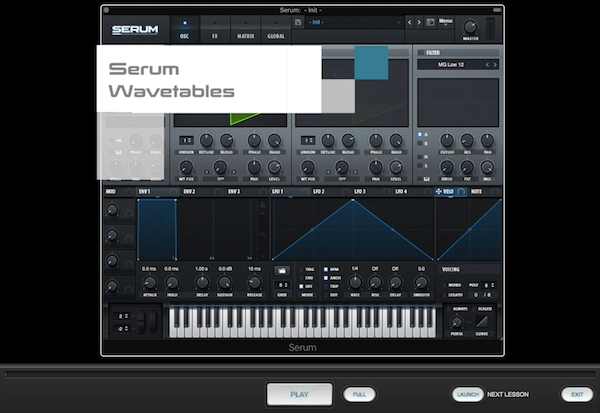Open the MG Low 12 filter type menu
Image resolution: width=600 pixels, height=413 pixels.
tap(450, 65)
